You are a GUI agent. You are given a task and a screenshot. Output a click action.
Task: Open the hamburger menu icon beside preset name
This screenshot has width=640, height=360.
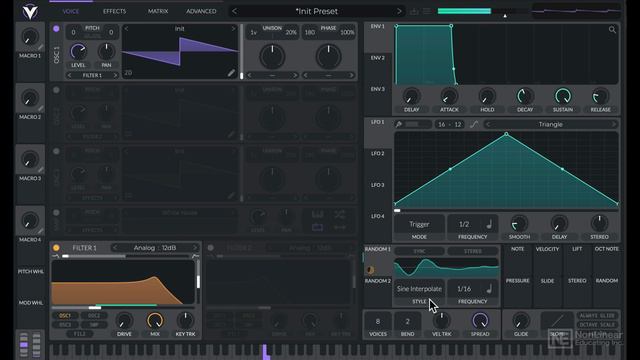(x=427, y=11)
